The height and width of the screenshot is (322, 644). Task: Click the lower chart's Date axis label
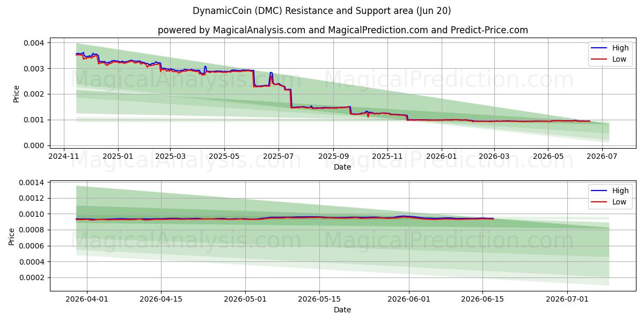[342, 310]
